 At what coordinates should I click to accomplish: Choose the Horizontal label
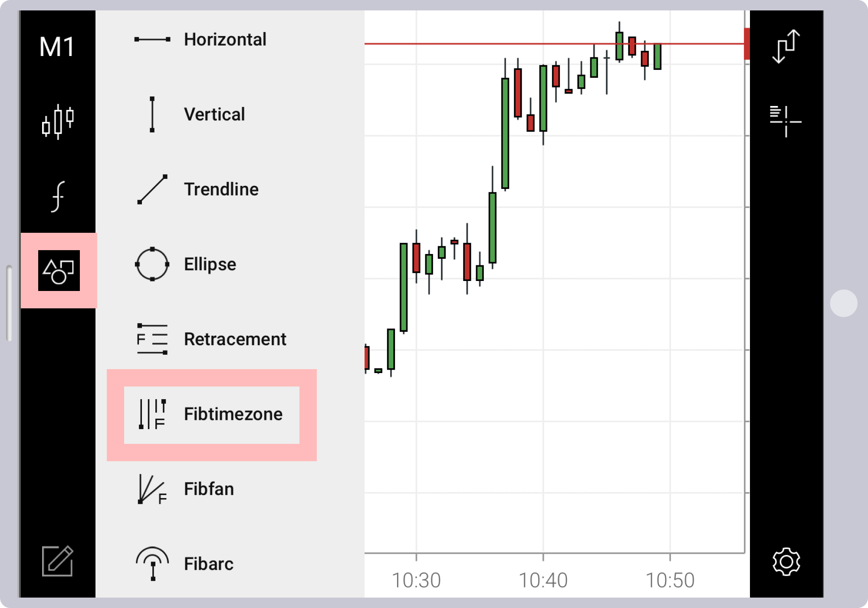225,40
